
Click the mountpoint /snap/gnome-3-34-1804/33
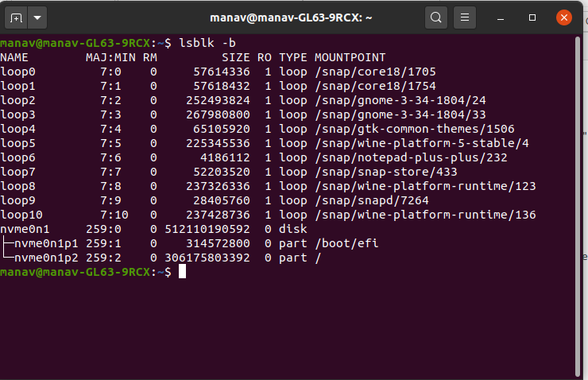coord(400,114)
